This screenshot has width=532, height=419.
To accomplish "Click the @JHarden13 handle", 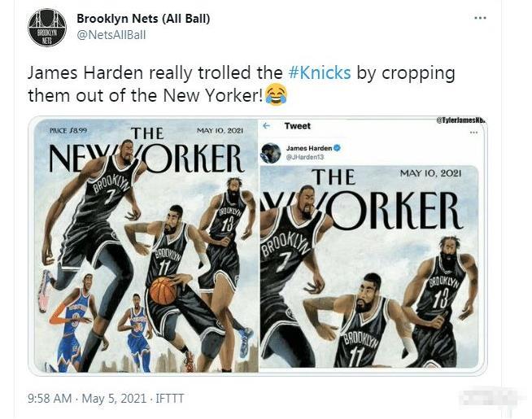I will click(x=305, y=157).
